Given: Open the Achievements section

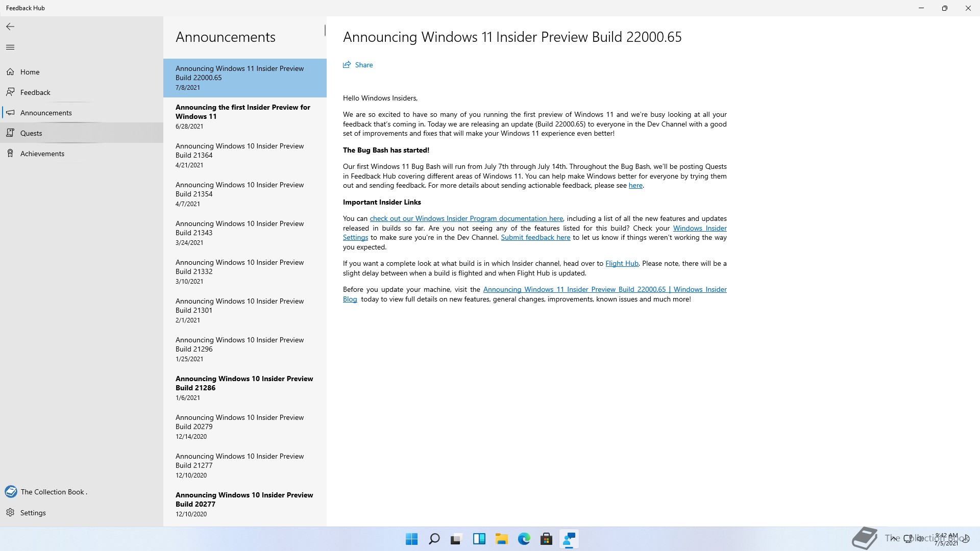Looking at the screenshot, I should pos(82,154).
